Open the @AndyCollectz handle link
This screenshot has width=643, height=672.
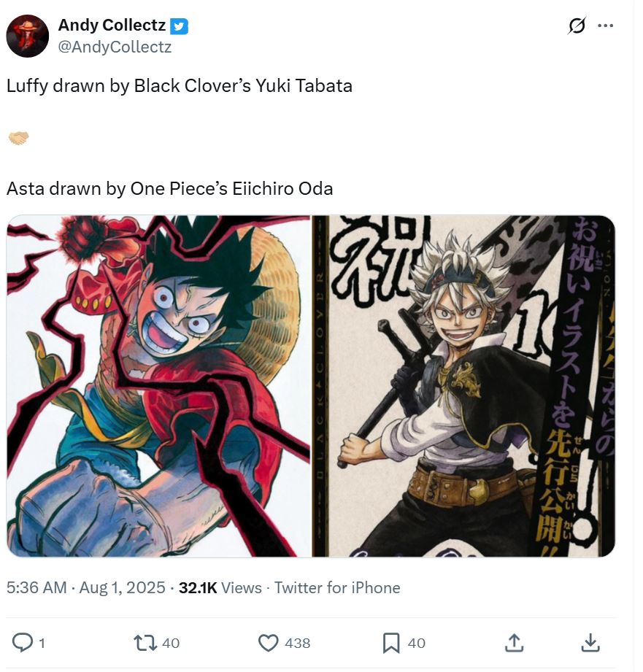tap(115, 47)
